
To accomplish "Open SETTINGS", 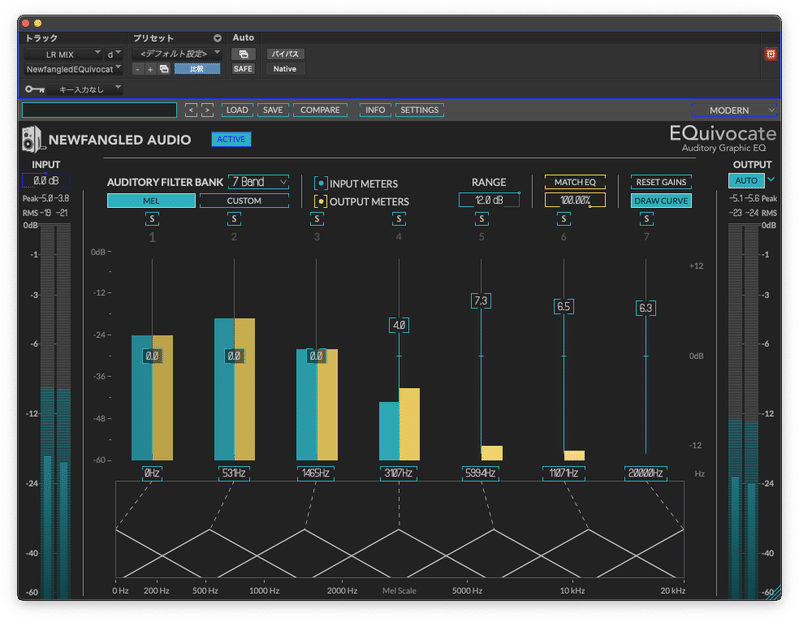I will (419, 110).
